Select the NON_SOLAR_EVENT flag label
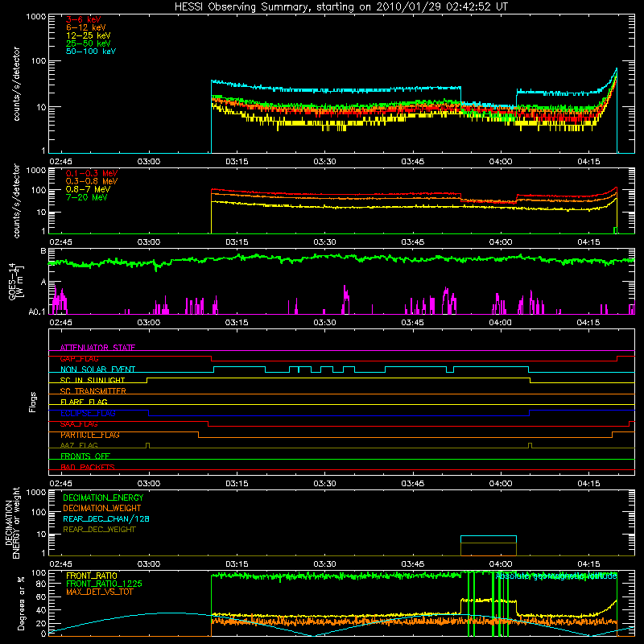The image size is (644, 644). click(x=97, y=369)
